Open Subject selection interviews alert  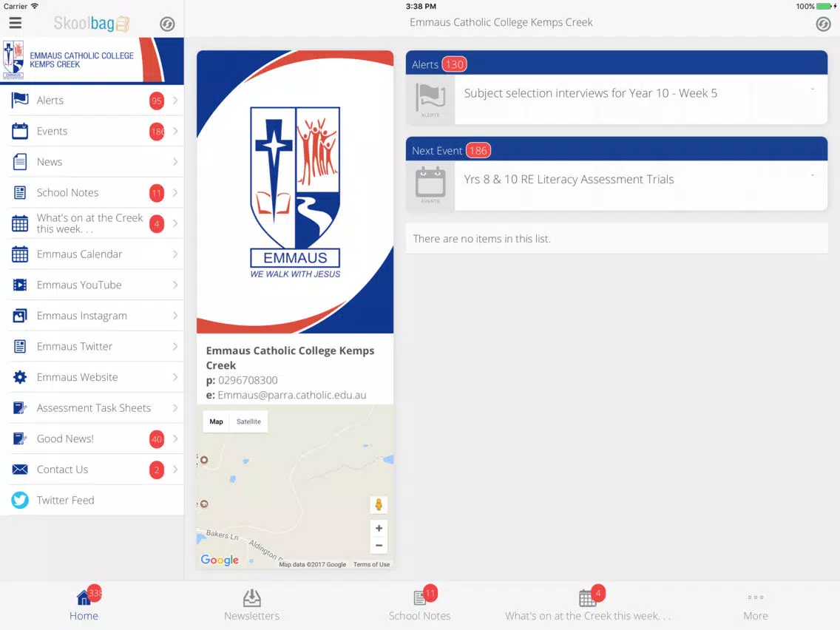click(617, 100)
